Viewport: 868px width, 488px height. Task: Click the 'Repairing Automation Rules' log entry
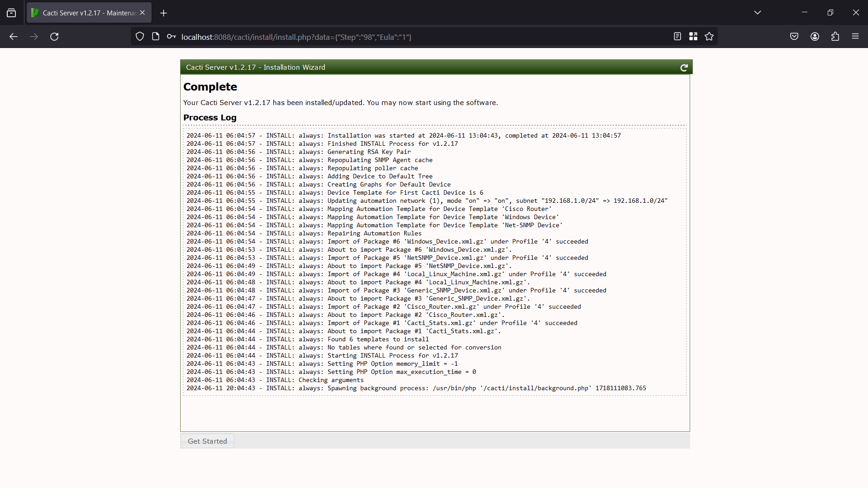pos(304,234)
